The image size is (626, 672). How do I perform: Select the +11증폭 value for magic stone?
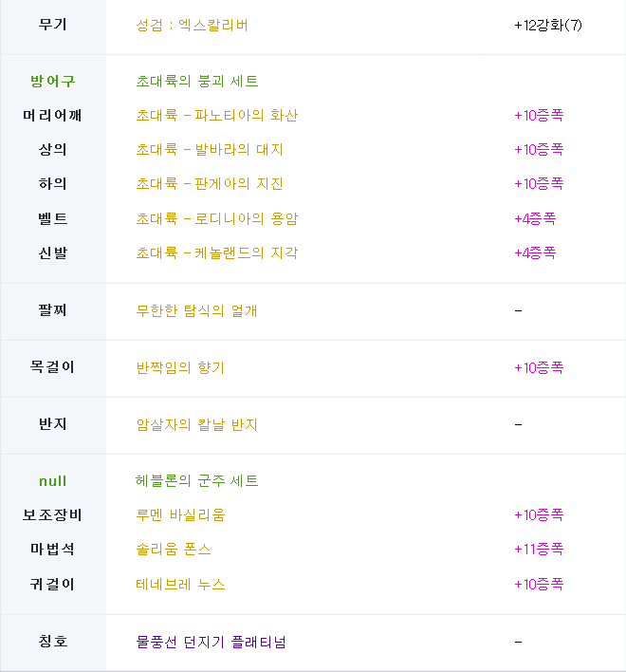pos(539,549)
